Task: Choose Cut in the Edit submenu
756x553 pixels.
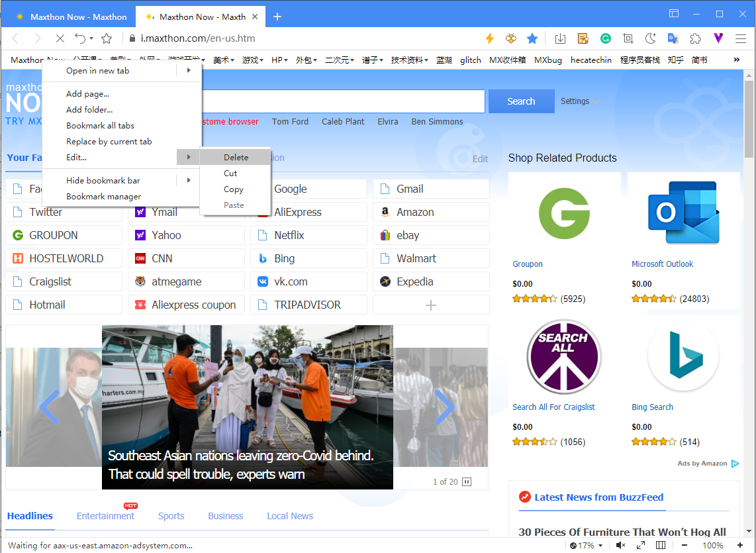Action: tap(235, 174)
